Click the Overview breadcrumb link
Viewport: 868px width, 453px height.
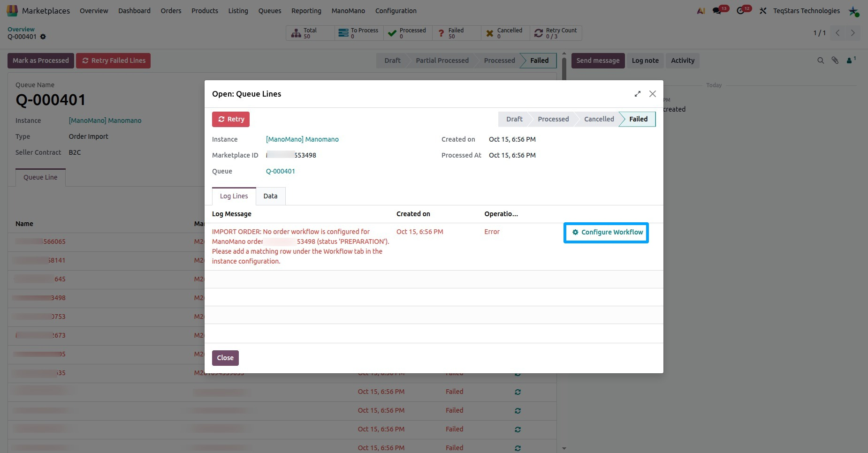click(x=21, y=29)
